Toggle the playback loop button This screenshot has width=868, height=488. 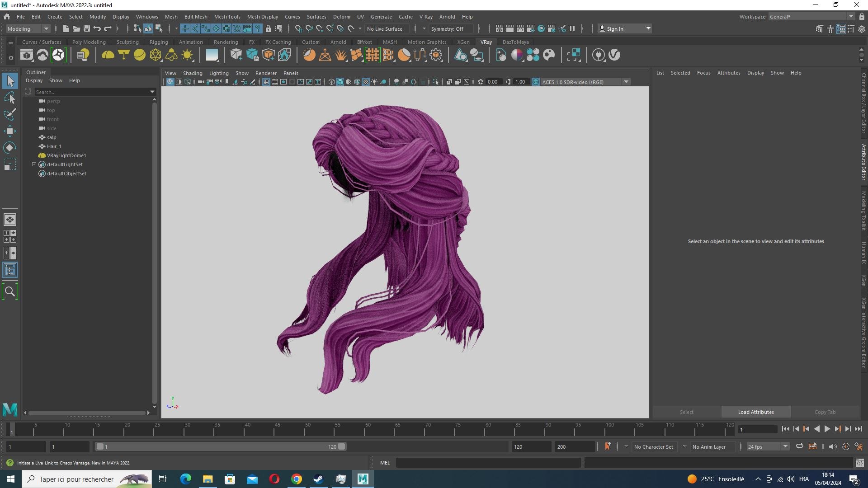[x=799, y=446]
